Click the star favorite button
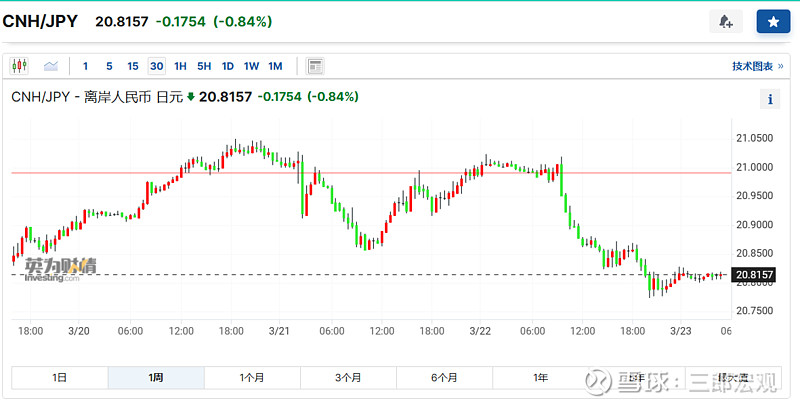Viewport: 800px width, 407px height. [772, 21]
